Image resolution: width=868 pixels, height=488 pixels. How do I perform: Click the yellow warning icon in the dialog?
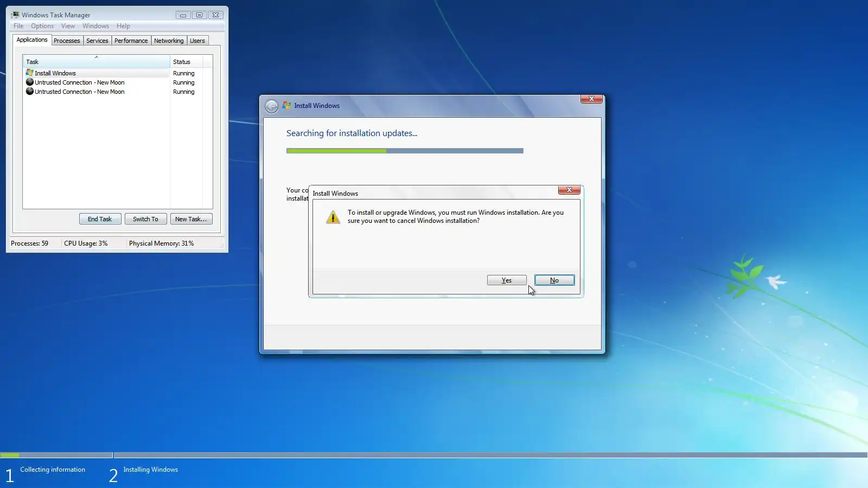click(x=333, y=217)
